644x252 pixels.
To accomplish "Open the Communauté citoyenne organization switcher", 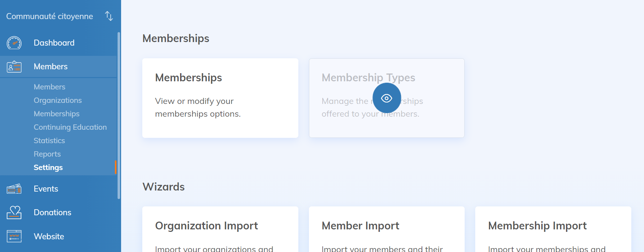I will [x=49, y=16].
